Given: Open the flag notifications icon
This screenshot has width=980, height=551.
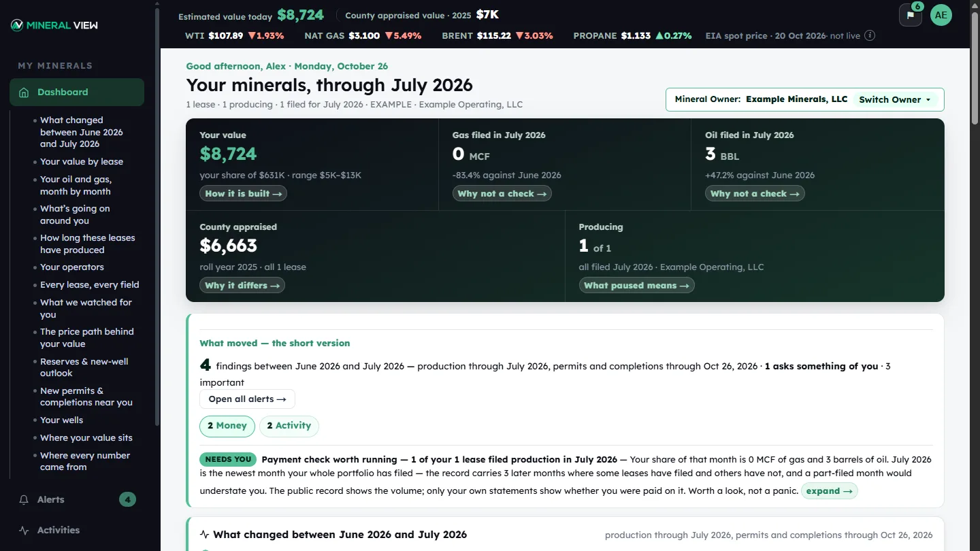Looking at the screenshot, I should 911,15.
